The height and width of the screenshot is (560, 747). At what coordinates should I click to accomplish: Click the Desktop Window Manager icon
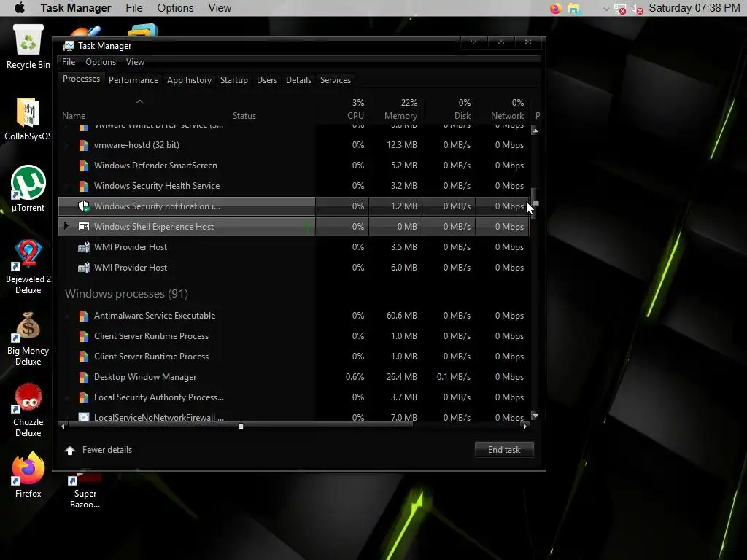pyautogui.click(x=83, y=377)
